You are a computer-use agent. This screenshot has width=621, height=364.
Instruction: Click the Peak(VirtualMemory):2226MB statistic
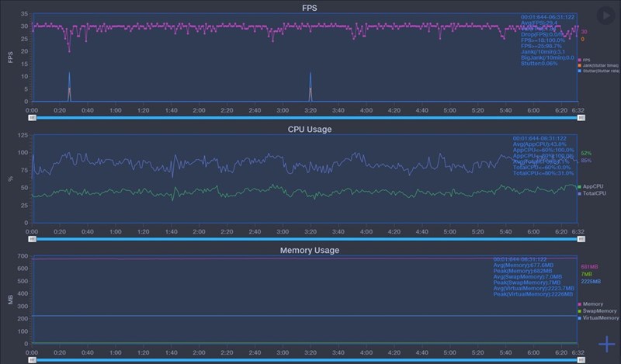533,294
